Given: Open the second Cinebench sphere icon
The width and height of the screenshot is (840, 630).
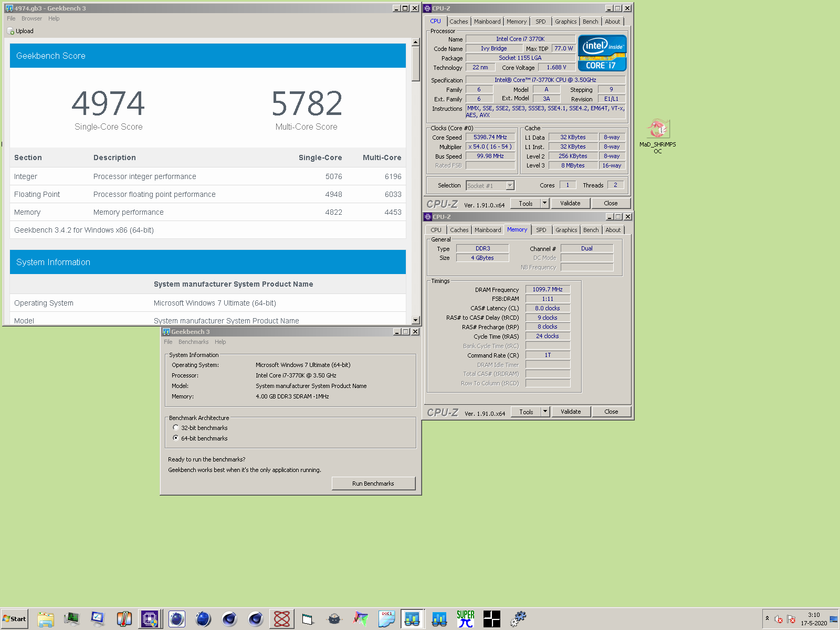Looking at the screenshot, I should (256, 619).
